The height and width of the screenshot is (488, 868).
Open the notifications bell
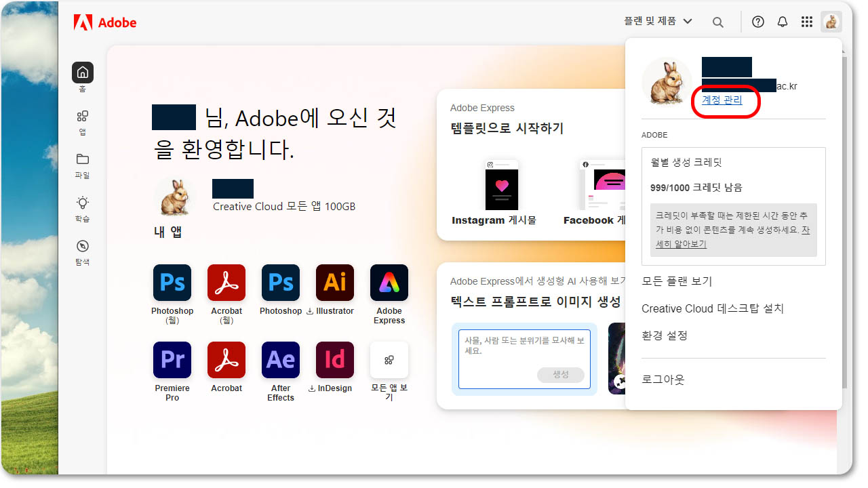(783, 22)
